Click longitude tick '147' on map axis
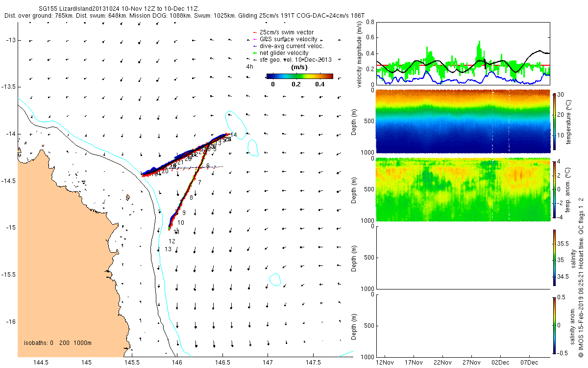Viewport: 588px width, 368px height. click(x=268, y=363)
